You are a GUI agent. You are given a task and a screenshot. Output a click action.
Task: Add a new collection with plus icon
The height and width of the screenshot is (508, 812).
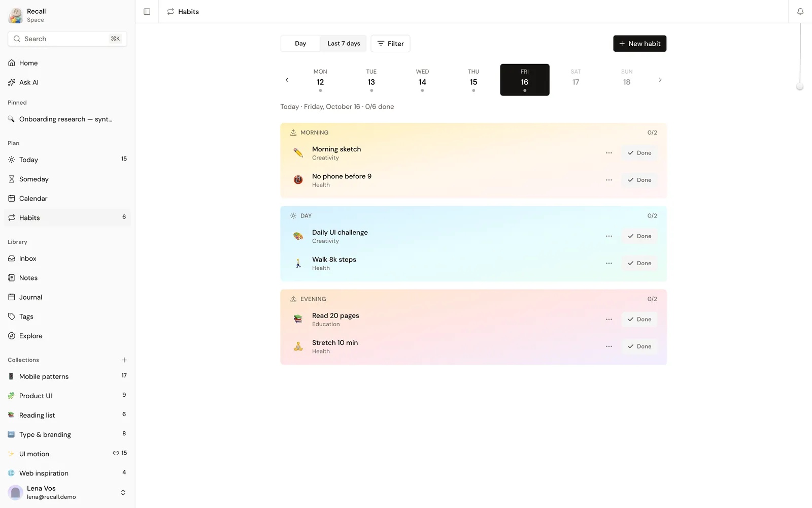(x=124, y=360)
